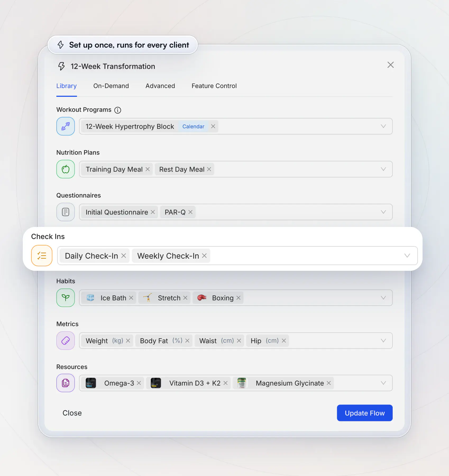Viewport: 449px width, 476px height.
Task: Remove the Ice Bath habit
Action: tap(131, 298)
